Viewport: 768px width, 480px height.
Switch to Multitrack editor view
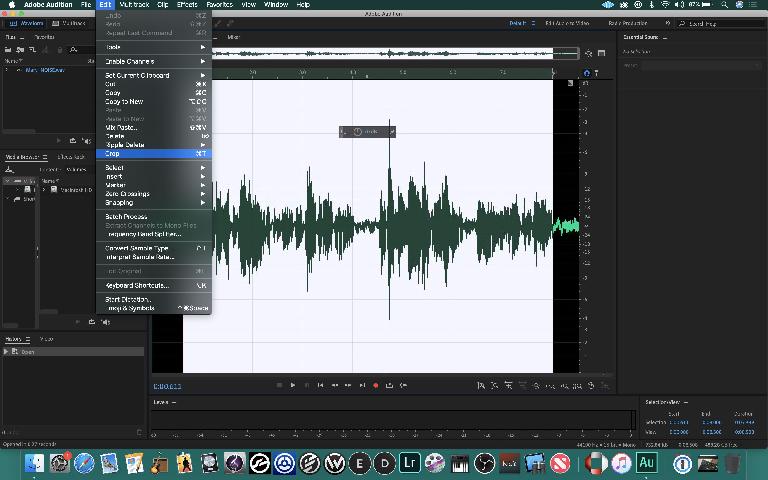[69, 23]
